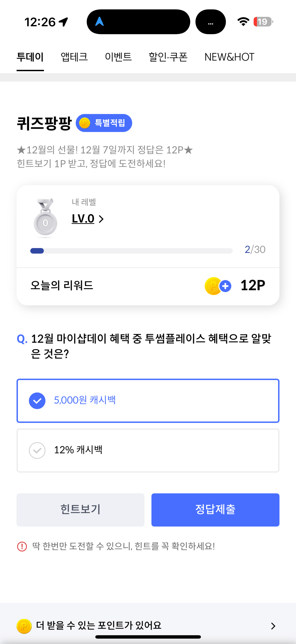Tap the blue navigation arrow in Dynamic Island
Image resolution: width=296 pixels, height=644 pixels.
[x=100, y=22]
